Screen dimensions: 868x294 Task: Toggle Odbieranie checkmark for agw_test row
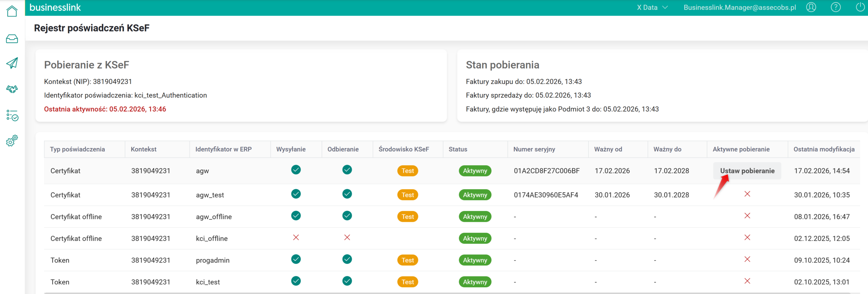pyautogui.click(x=347, y=194)
